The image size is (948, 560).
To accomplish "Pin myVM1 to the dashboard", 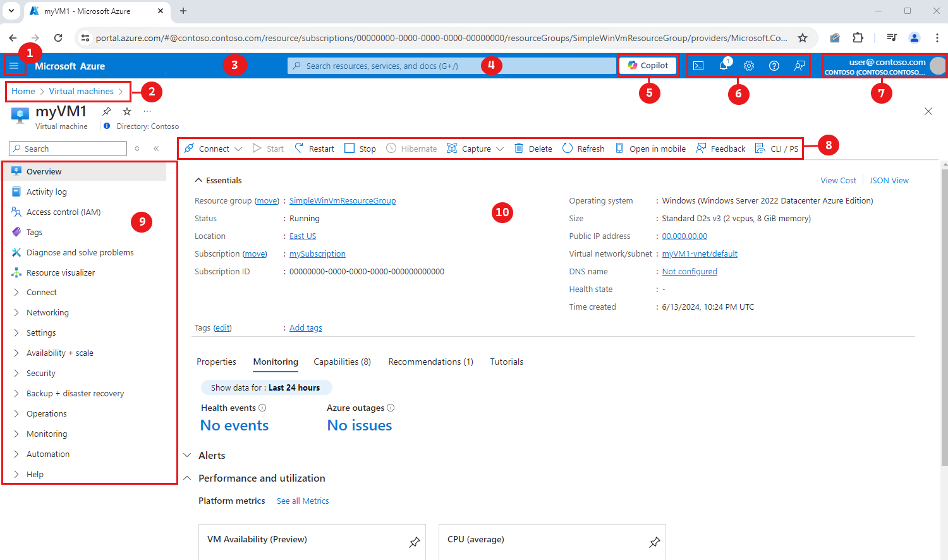I will [106, 111].
